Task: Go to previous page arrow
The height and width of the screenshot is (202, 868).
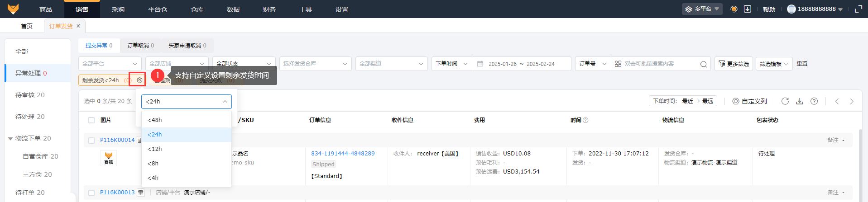Action: pyautogui.click(x=837, y=101)
